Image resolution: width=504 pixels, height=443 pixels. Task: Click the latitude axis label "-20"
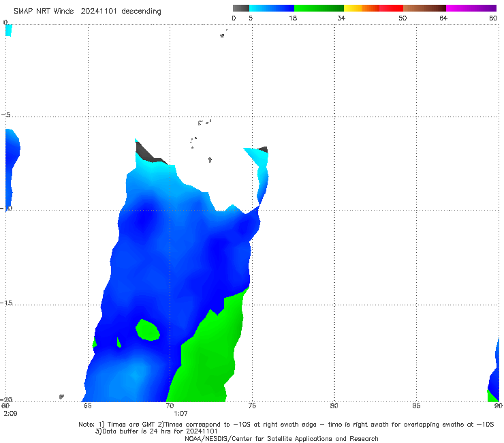(6, 399)
